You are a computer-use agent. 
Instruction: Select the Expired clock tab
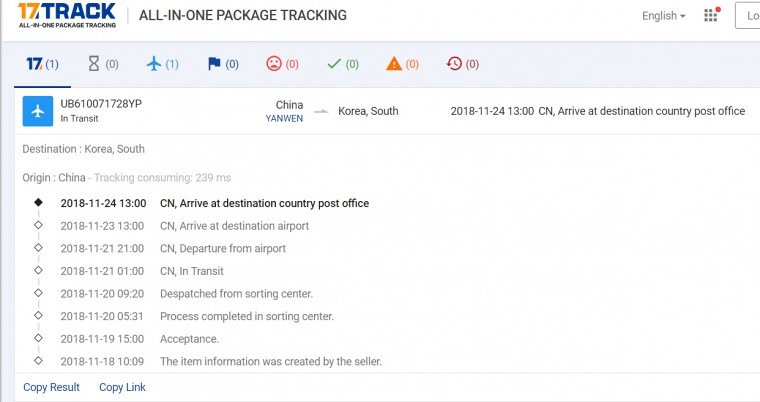(463, 64)
